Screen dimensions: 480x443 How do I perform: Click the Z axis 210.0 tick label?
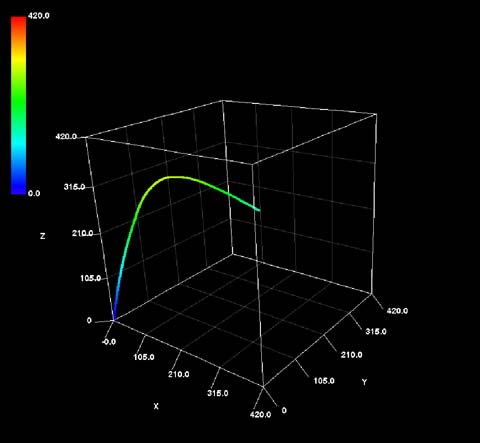point(83,233)
